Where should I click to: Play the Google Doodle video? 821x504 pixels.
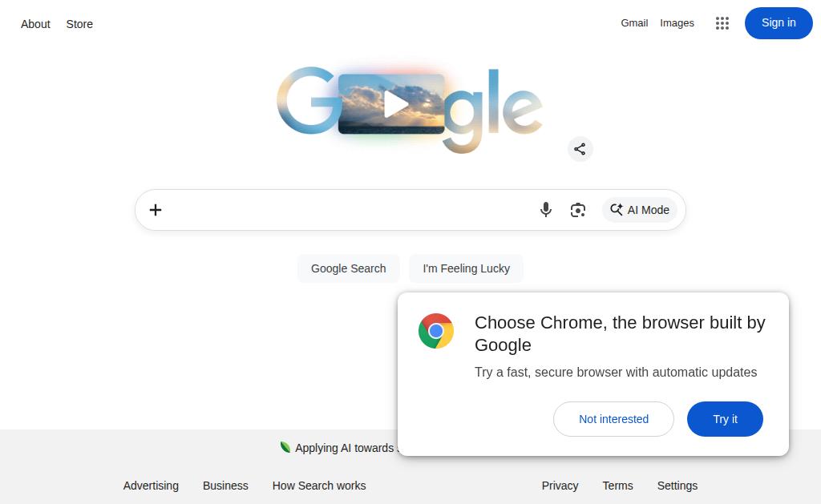[x=392, y=104]
